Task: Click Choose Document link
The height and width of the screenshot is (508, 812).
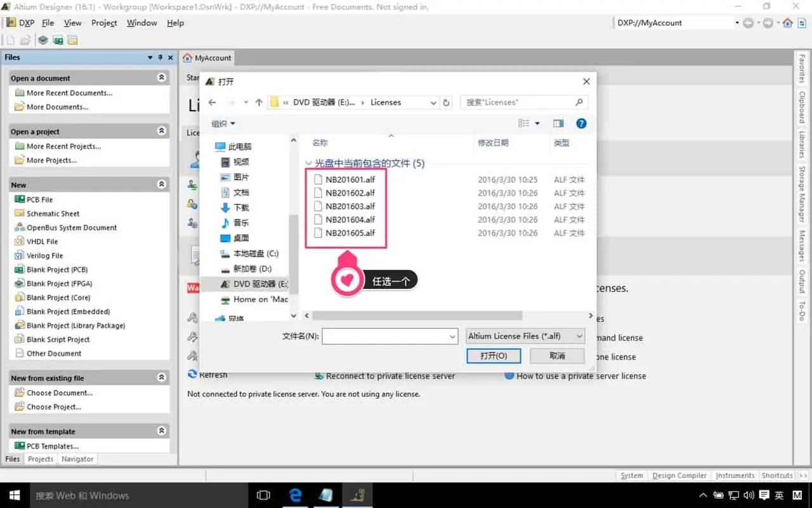Action: pos(60,392)
